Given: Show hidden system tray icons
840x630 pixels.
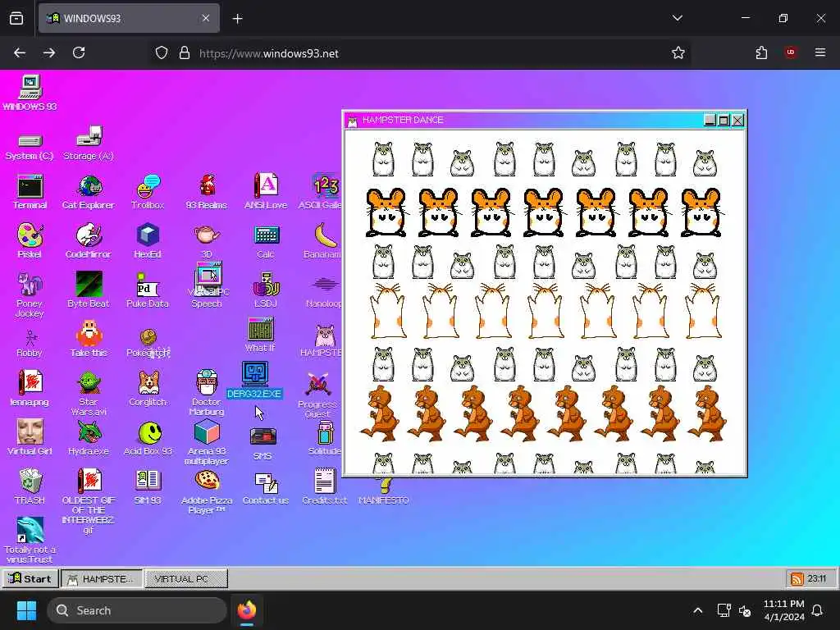Looking at the screenshot, I should pos(697,610).
